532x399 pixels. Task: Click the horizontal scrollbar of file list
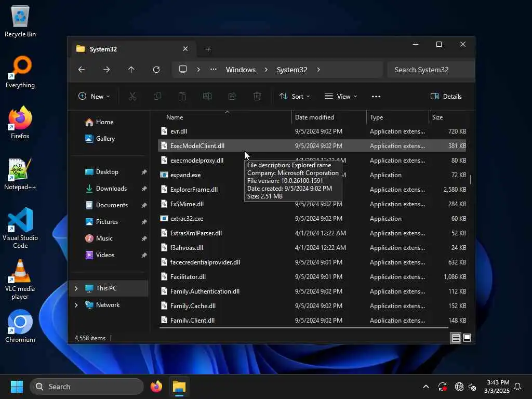pos(303,328)
